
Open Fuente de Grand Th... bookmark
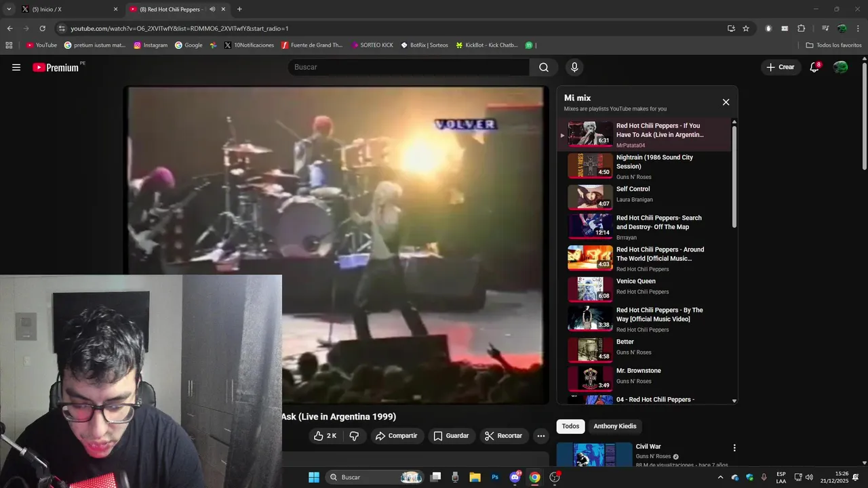pos(312,45)
